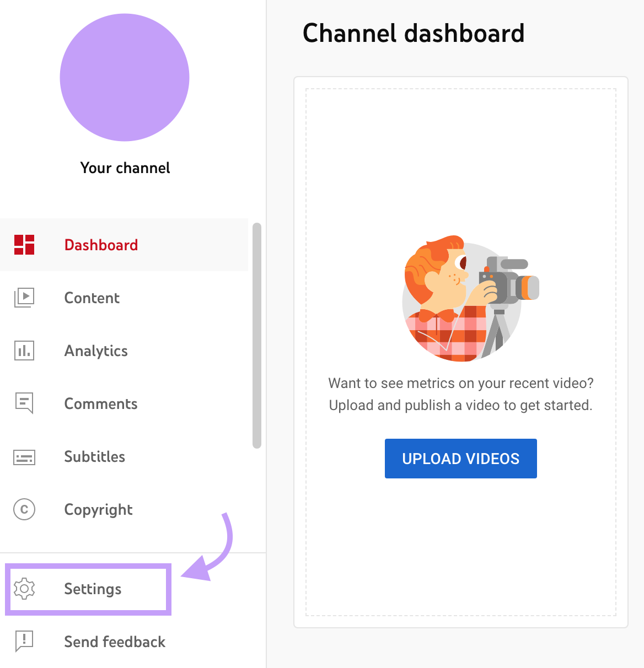The width and height of the screenshot is (644, 668).
Task: Click the UPLOAD VIDEOS button
Action: [460, 458]
